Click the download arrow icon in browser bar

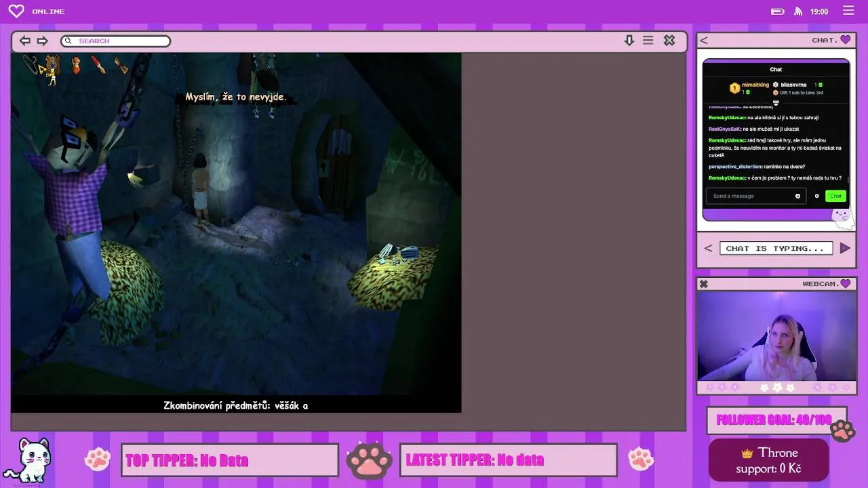coord(629,41)
